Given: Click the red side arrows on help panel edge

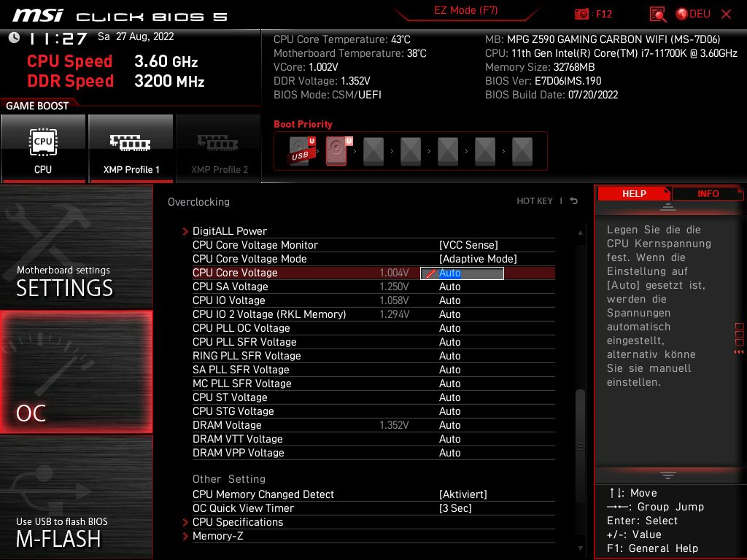Looking at the screenshot, I should coord(739,352).
